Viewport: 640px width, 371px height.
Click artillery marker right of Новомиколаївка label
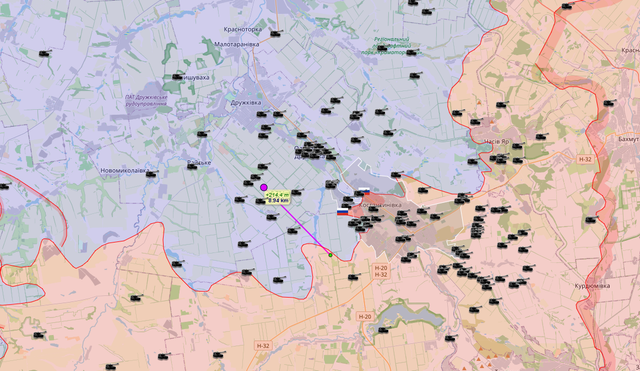click(x=152, y=174)
